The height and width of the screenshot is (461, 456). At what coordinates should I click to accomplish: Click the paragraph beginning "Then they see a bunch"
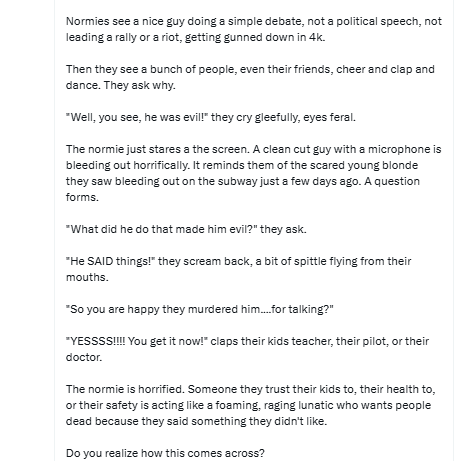pyautogui.click(x=250, y=77)
